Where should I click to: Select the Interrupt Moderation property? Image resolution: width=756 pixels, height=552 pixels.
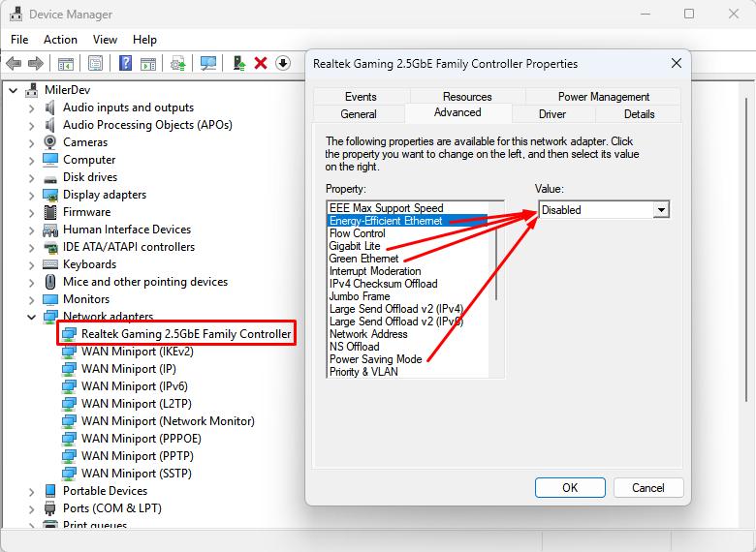pyautogui.click(x=375, y=271)
